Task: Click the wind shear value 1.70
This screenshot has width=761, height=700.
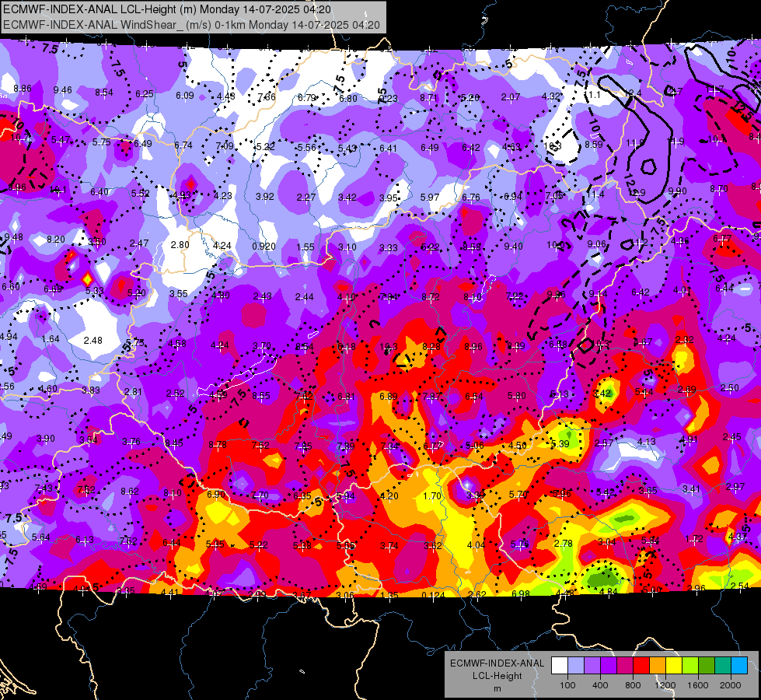Action: (x=432, y=496)
